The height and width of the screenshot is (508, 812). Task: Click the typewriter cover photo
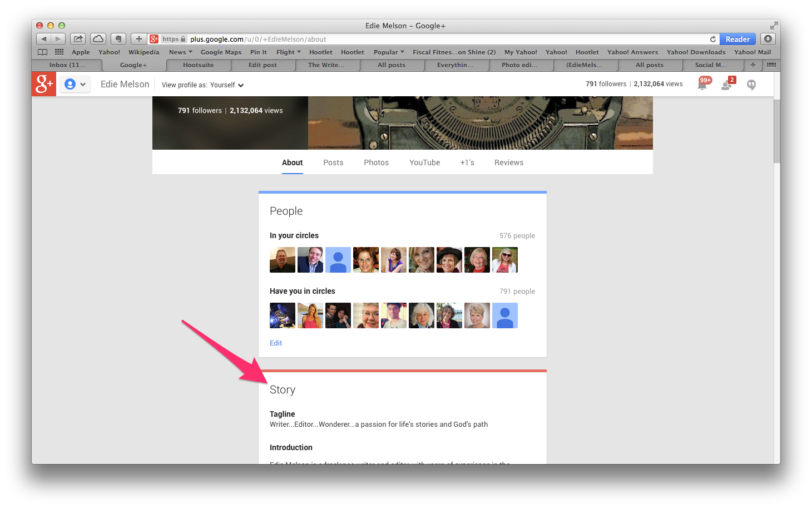[x=480, y=123]
